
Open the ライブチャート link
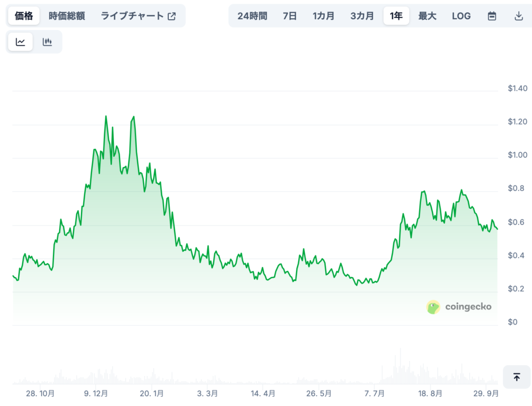pos(132,16)
